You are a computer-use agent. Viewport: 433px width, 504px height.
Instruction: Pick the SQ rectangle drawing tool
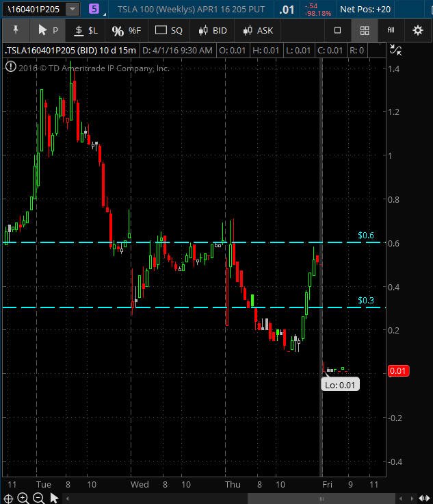168,31
